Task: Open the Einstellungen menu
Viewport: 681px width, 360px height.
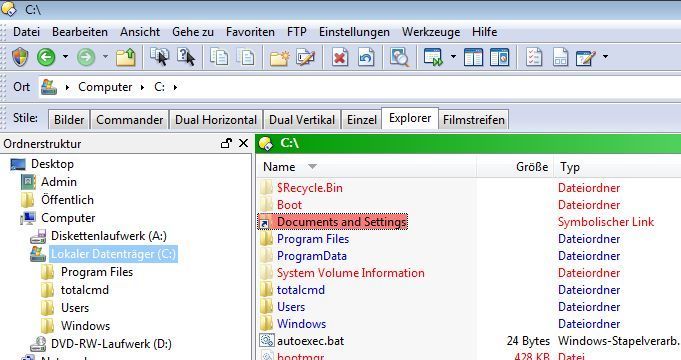Action: tap(354, 32)
